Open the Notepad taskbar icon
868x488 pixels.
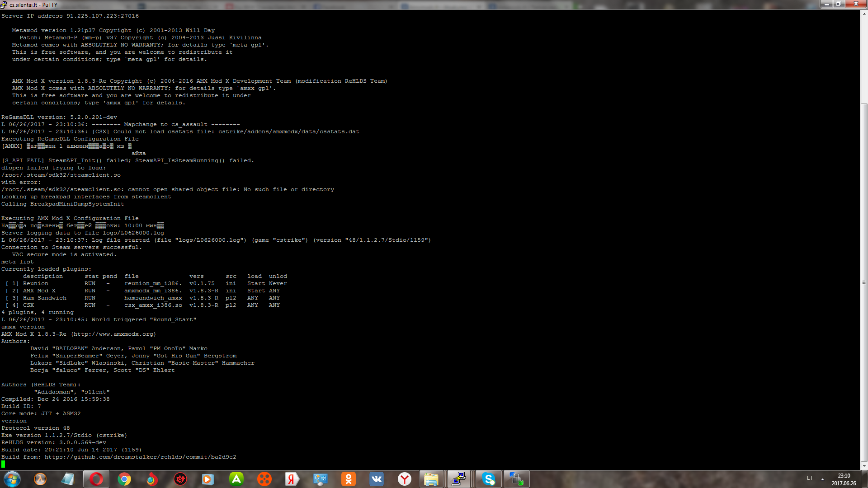[x=68, y=479]
